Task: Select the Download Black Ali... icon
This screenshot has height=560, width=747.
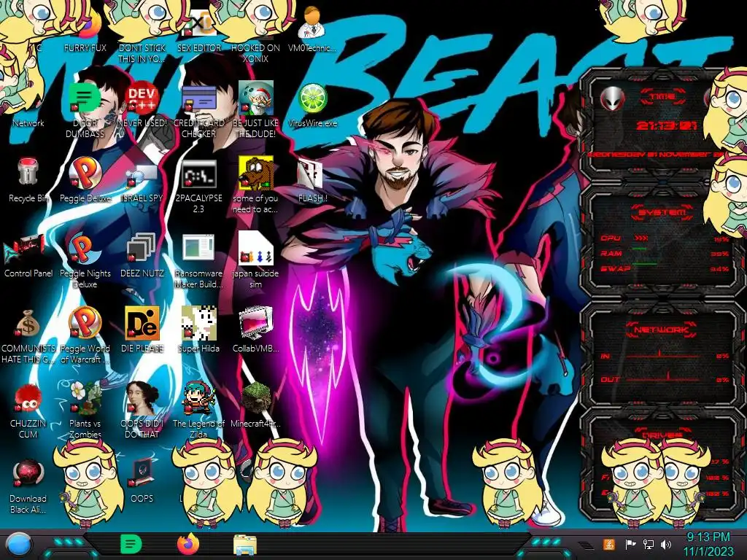Action: coord(28,486)
